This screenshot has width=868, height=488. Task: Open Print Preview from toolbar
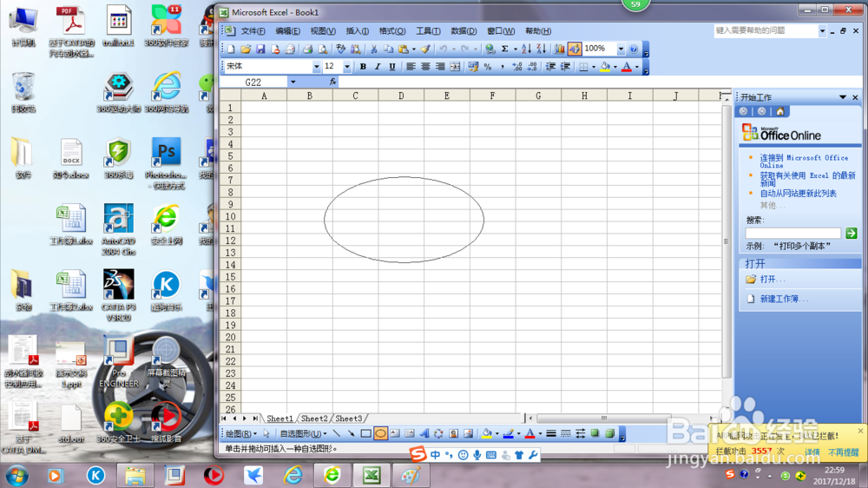coord(323,49)
